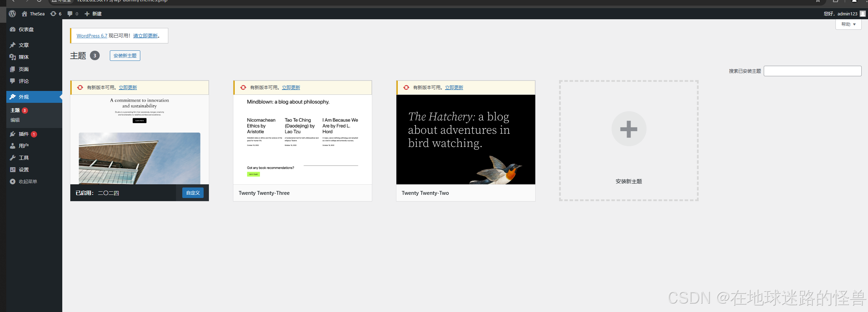Open the WordPress 6.7 release link
The height and width of the screenshot is (312, 868).
pos(92,36)
